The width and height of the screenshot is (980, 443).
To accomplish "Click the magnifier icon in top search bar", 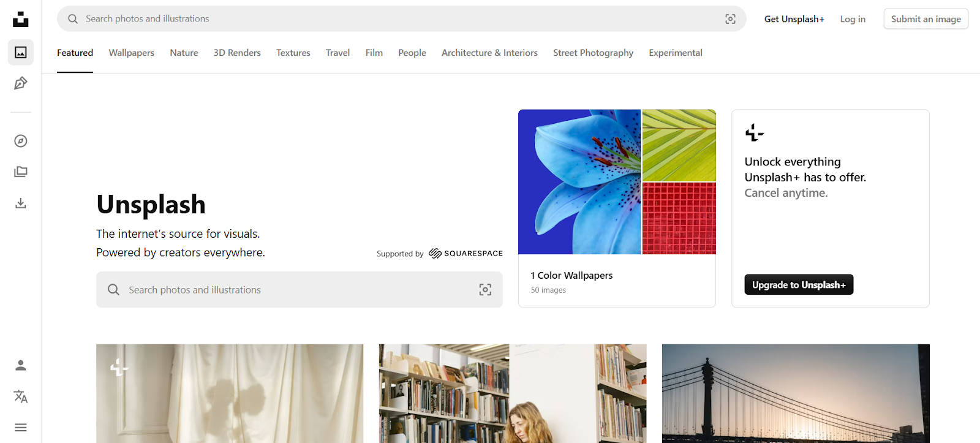I will point(73,19).
